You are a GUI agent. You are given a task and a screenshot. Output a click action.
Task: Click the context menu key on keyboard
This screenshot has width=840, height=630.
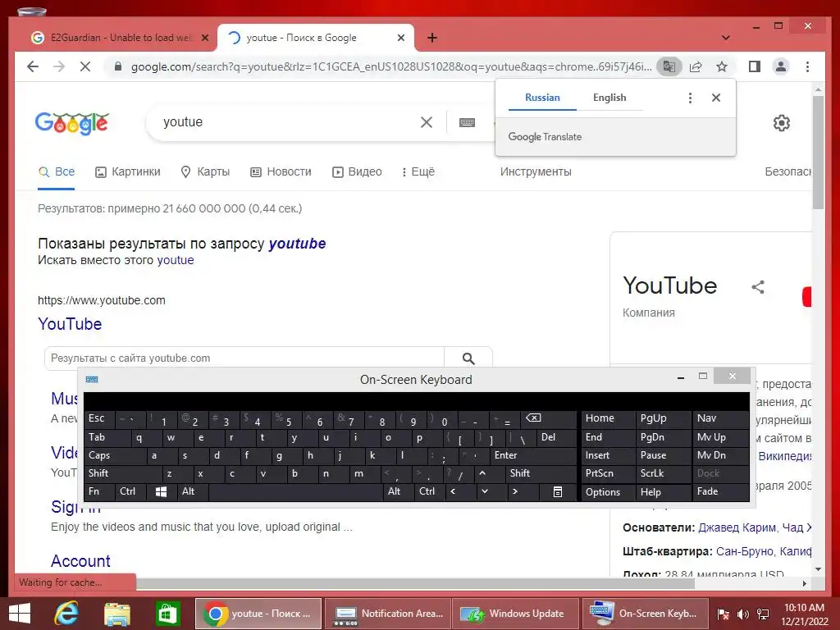(x=558, y=492)
